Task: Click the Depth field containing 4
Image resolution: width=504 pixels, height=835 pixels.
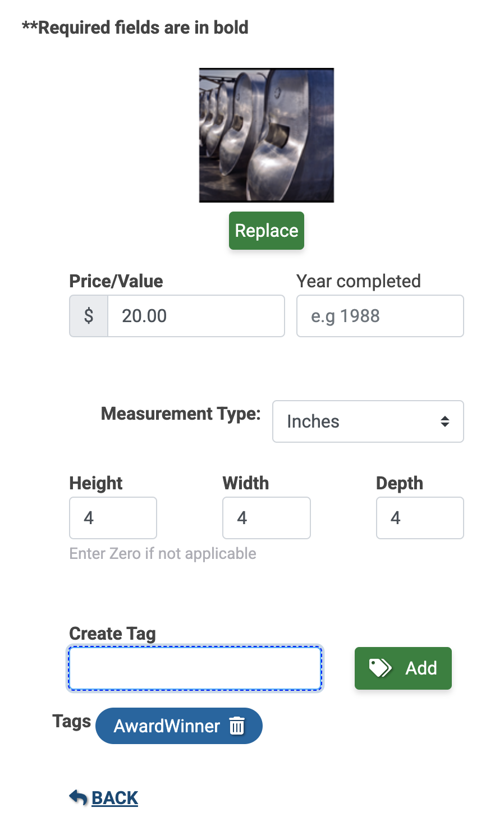Action: [419, 517]
